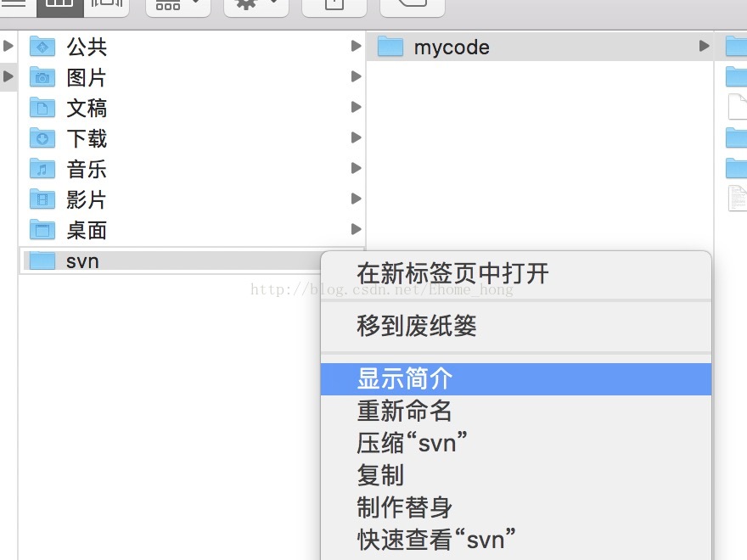The height and width of the screenshot is (560, 747).
Task: Click the share toolbar button
Action: tap(334, 7)
